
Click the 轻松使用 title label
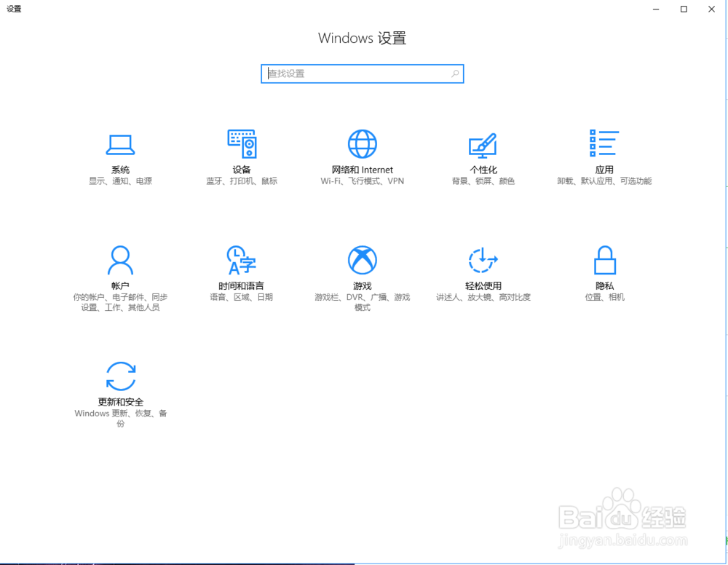coord(483,286)
